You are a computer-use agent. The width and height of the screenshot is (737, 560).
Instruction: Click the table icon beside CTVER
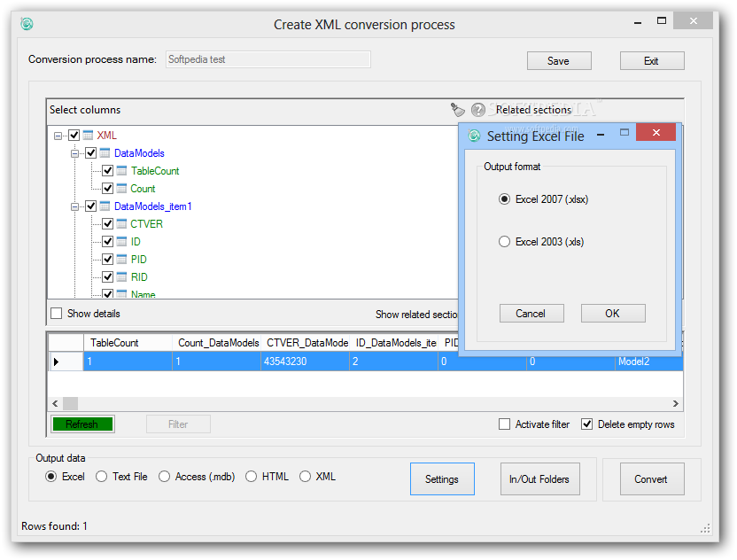point(121,224)
